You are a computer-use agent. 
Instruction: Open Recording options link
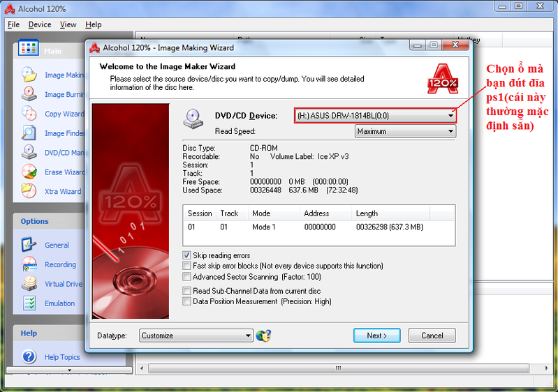[x=61, y=264]
